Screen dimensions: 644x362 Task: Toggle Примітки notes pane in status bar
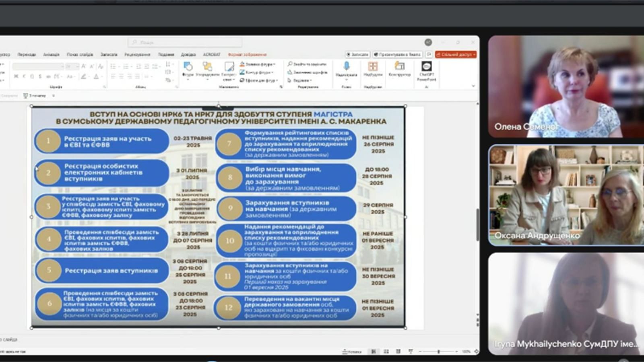point(352,352)
